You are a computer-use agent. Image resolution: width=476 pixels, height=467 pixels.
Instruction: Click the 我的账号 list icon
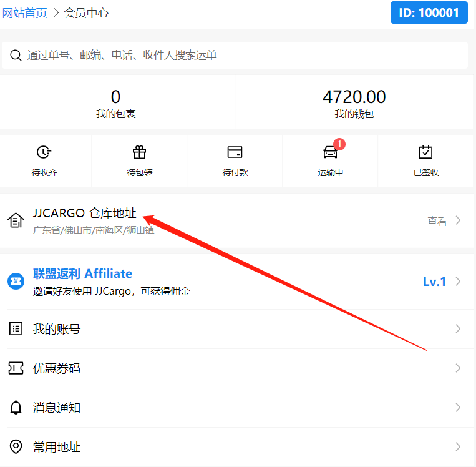(x=16, y=329)
